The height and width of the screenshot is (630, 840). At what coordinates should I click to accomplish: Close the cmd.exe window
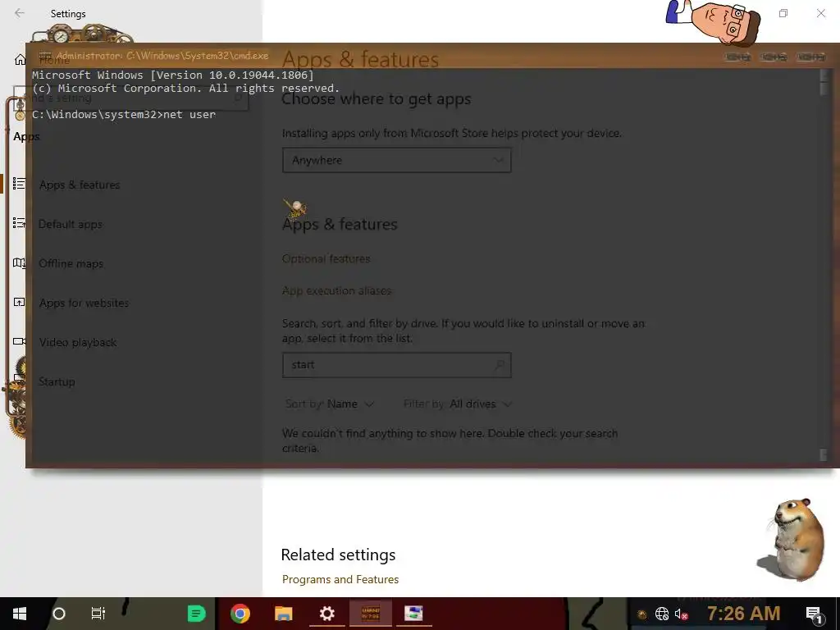(810, 57)
